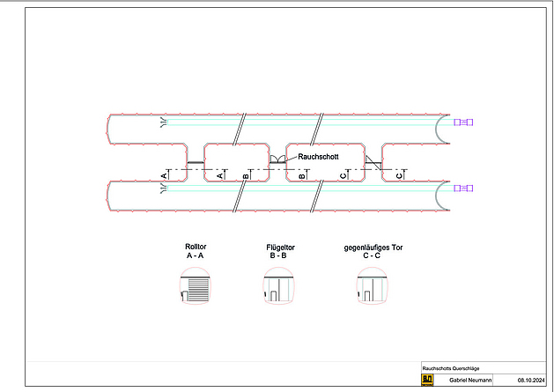Select author name Gabriel Neumann
Viewport: 554px width, 392px height.
[470, 381]
